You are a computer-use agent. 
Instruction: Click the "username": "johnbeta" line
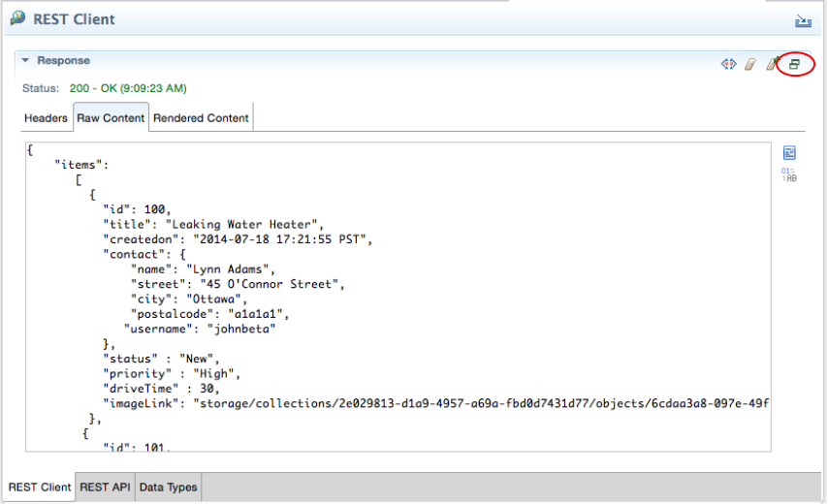[200, 329]
